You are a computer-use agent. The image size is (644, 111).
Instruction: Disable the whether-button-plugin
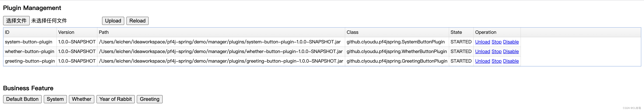pyautogui.click(x=511, y=51)
